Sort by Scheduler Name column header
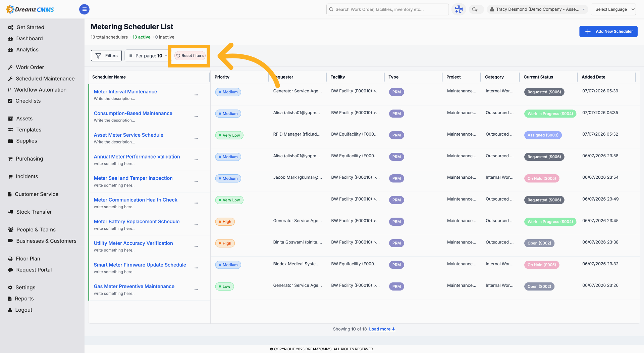Screen dimensions: 644x353 (109, 77)
